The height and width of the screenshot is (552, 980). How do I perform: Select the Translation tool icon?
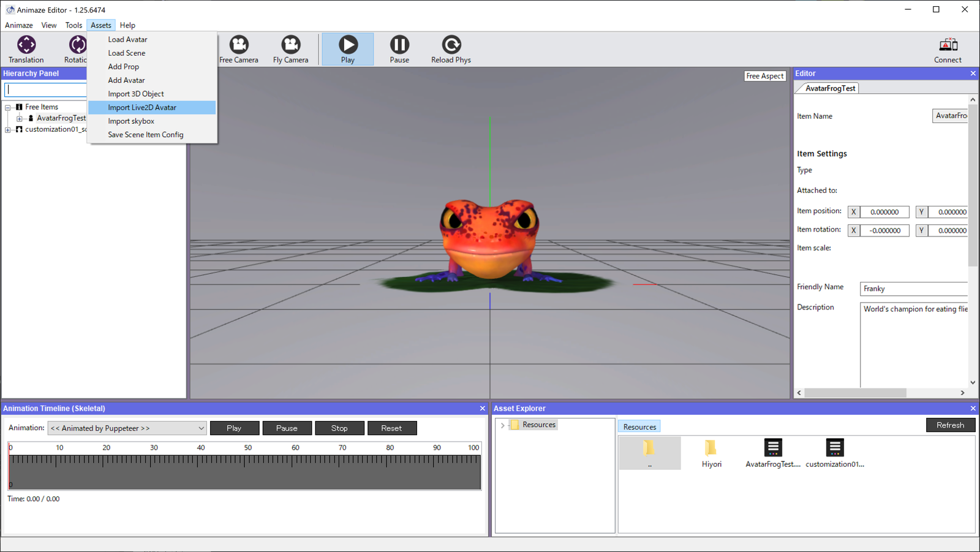click(x=26, y=45)
